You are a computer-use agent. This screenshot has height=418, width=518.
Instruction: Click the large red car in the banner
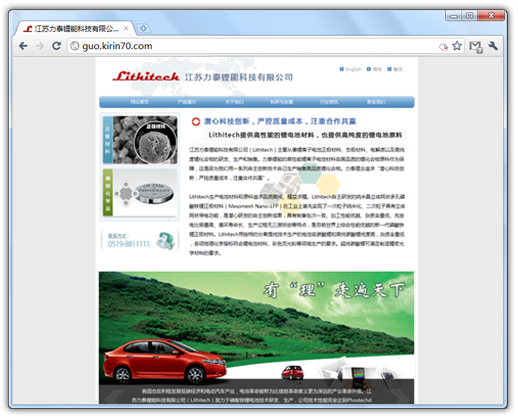click(x=164, y=361)
